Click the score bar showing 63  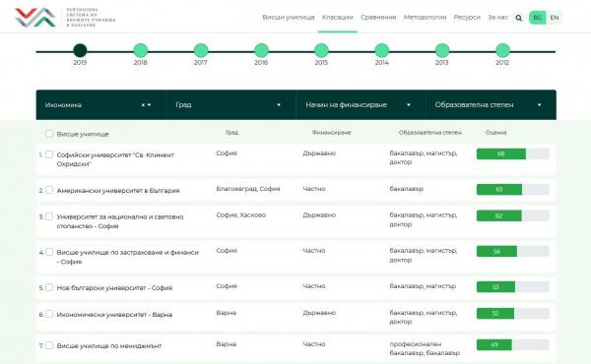point(512,189)
